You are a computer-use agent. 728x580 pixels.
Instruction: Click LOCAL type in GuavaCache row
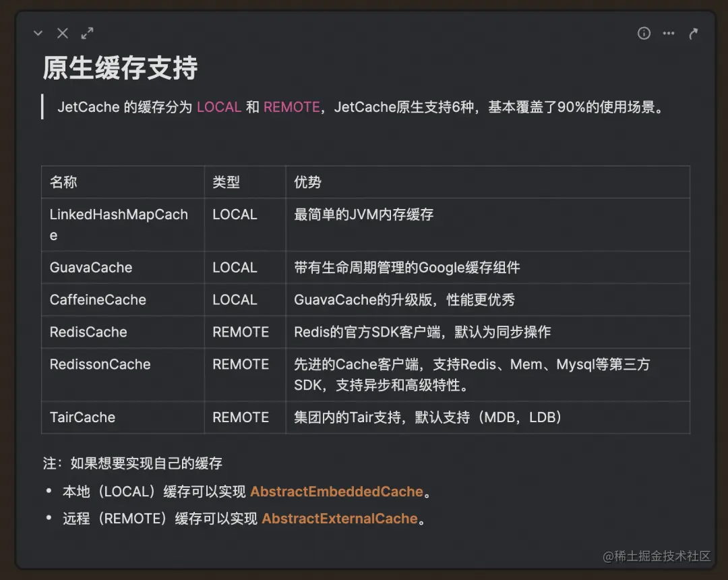tap(245, 268)
